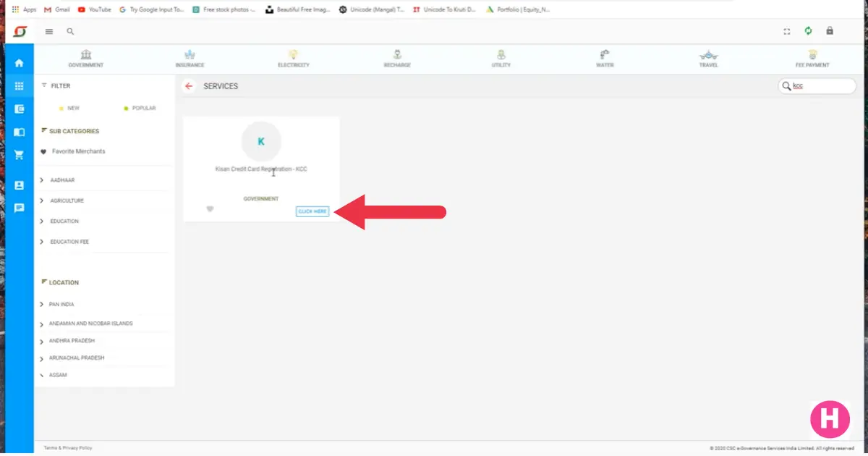Open the lock icon in the top bar
The height and width of the screenshot is (456, 868).
pos(830,31)
